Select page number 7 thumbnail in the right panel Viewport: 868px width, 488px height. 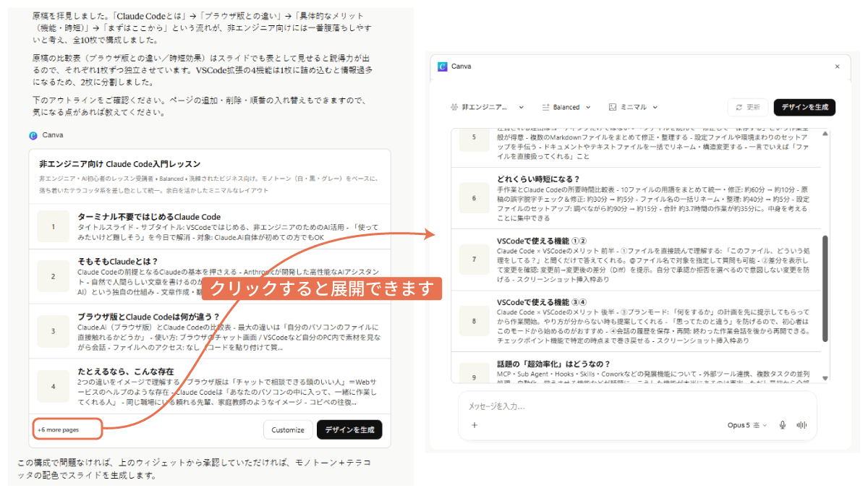(475, 258)
